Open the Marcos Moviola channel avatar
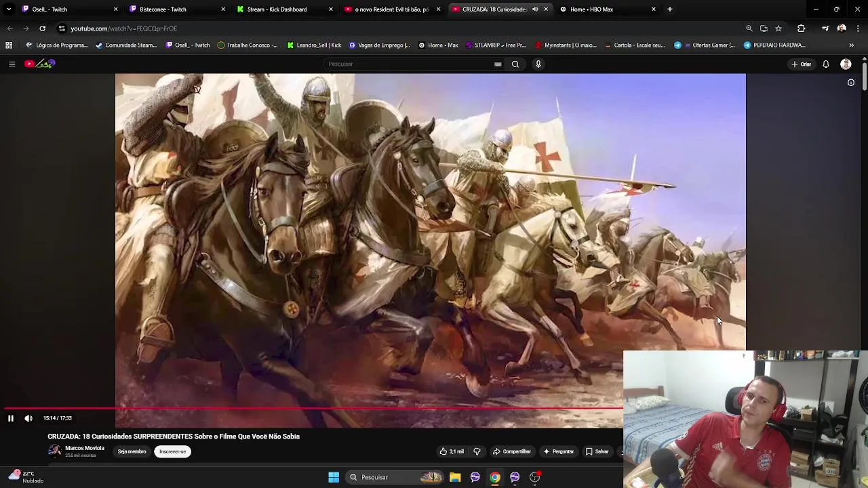Viewport: 868px width, 488px height. [54, 451]
